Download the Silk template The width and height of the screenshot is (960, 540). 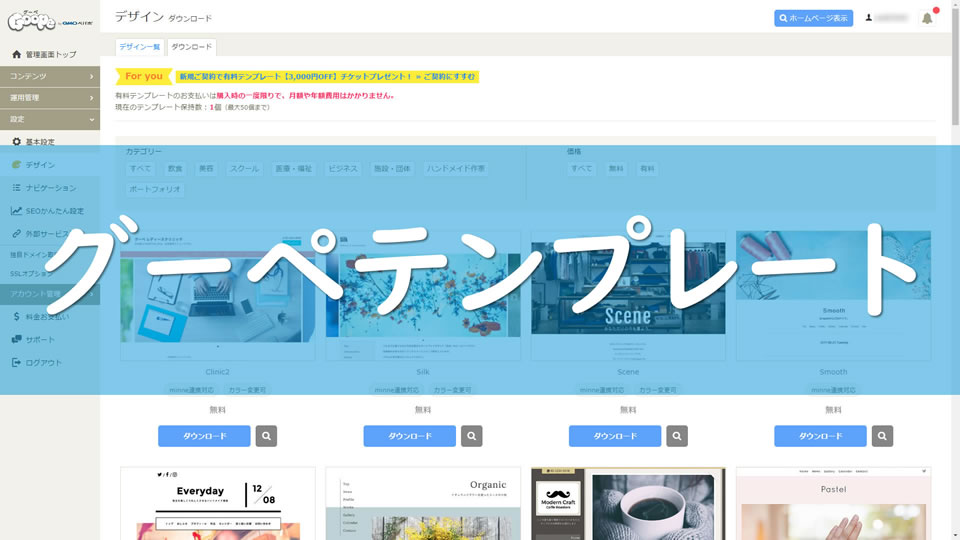[x=410, y=436]
